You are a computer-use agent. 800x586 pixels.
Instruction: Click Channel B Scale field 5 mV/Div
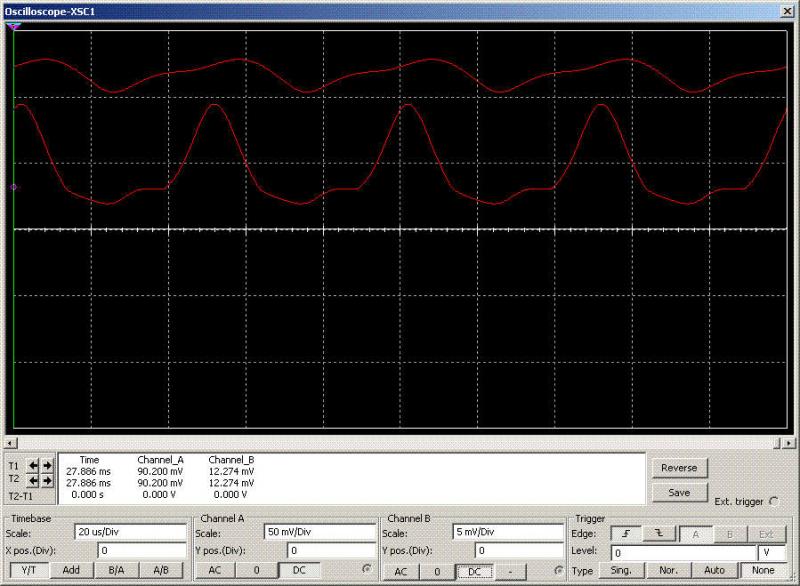point(508,532)
